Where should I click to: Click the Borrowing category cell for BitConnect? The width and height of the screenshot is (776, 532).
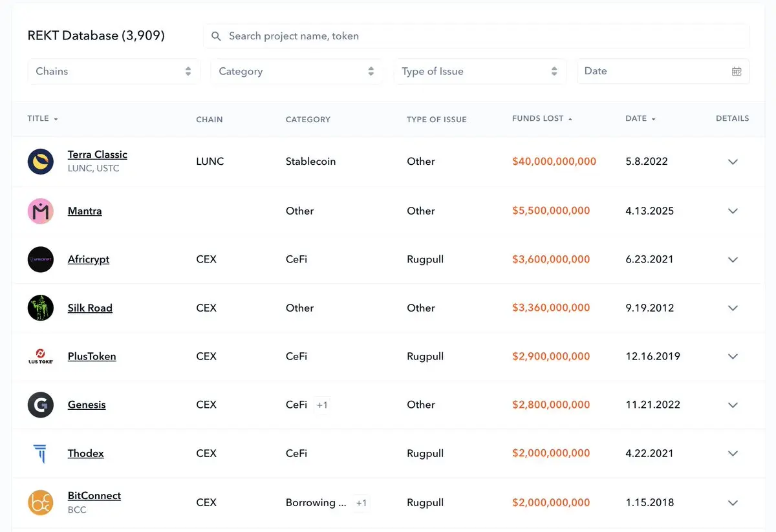[x=316, y=502]
